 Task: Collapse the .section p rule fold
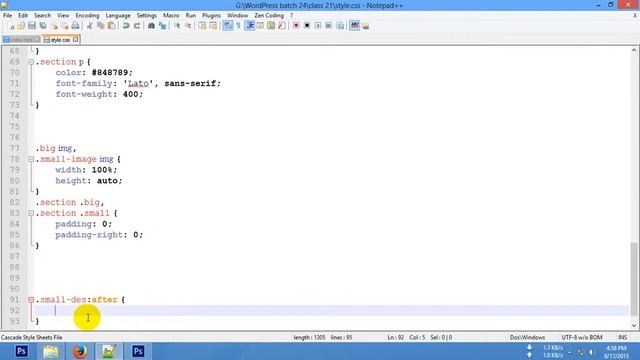(x=31, y=62)
